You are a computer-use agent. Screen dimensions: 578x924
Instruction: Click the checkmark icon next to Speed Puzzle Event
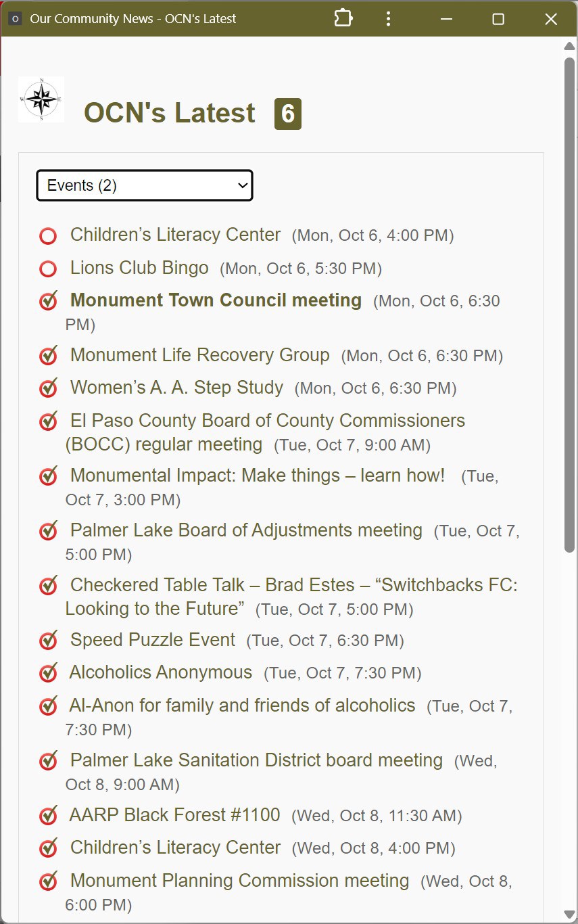tap(48, 641)
